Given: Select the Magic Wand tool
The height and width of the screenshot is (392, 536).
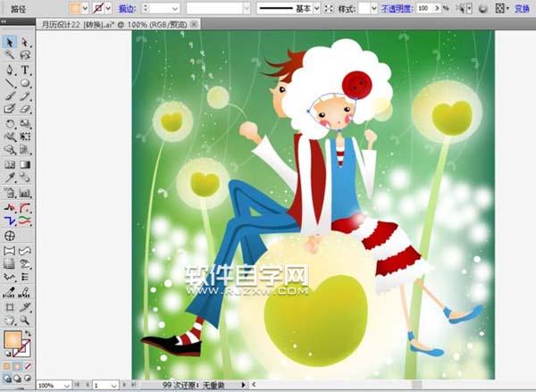Looking at the screenshot, I should coord(10,54).
